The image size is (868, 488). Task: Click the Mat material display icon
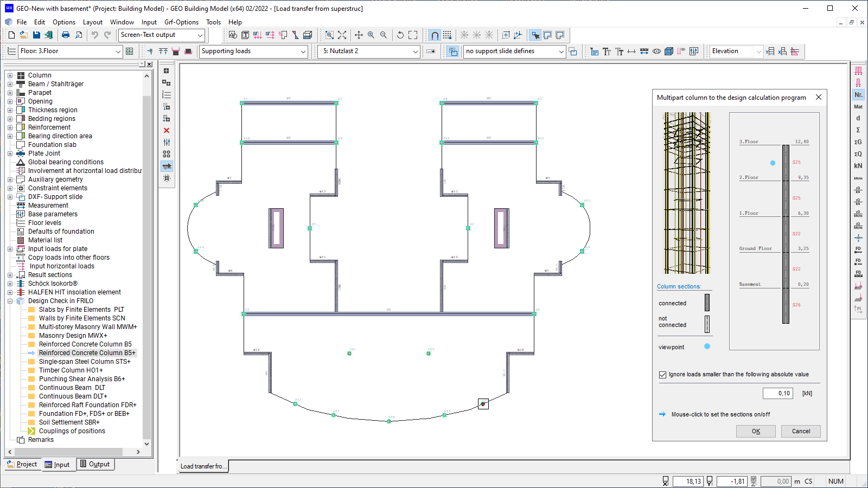tap(858, 106)
